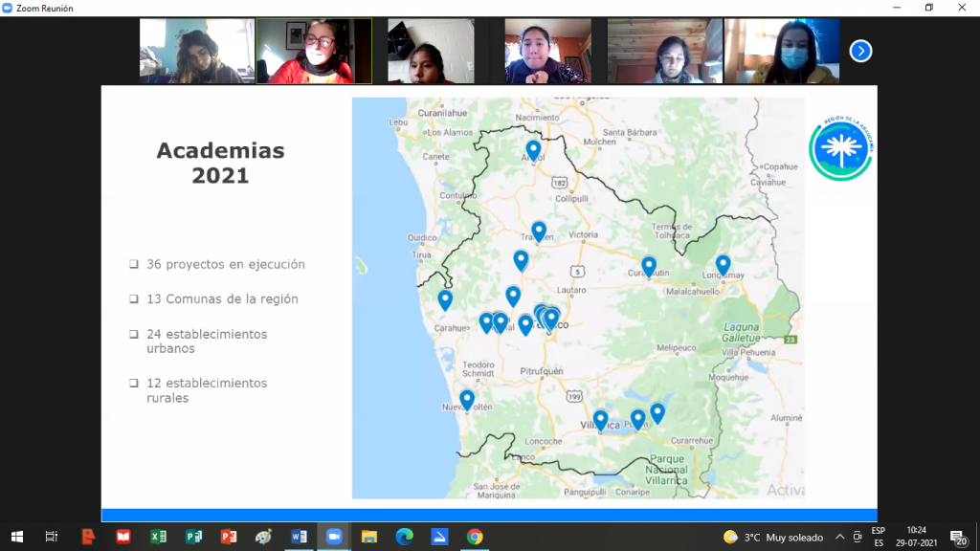
Task: Open the weather widget showing 3°C
Action: tap(773, 538)
